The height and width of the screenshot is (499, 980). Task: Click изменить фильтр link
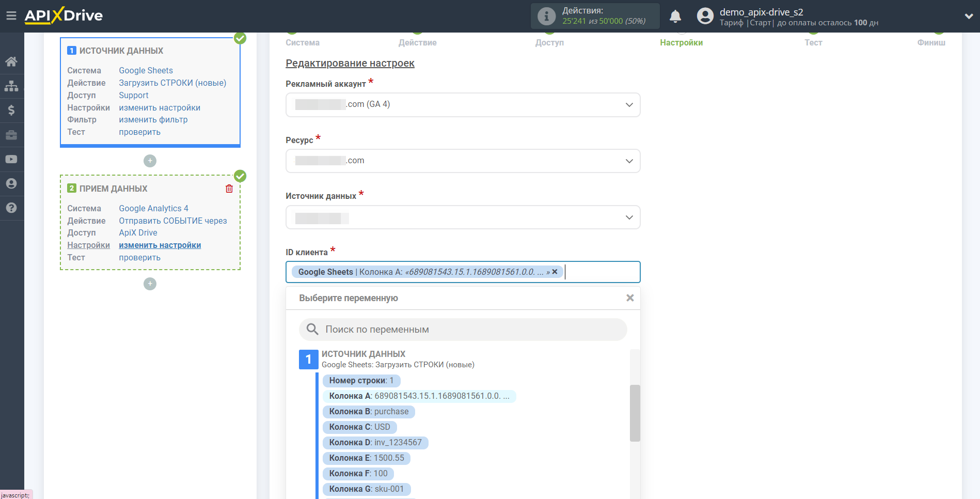coord(153,119)
